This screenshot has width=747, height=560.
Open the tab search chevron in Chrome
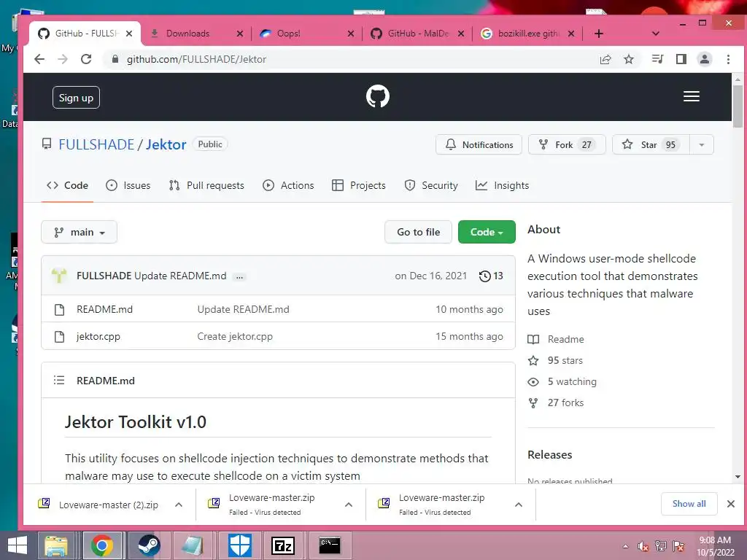(x=656, y=34)
